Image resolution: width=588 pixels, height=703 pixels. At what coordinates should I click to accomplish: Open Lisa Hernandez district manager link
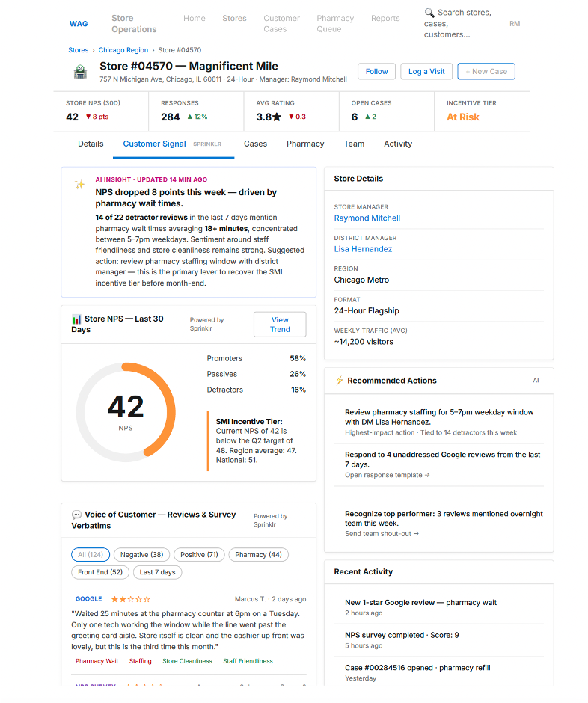coord(363,249)
